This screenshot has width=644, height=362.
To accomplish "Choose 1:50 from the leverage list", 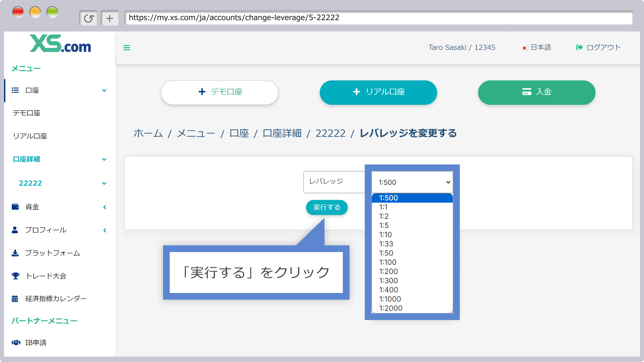I will tap(412, 253).
